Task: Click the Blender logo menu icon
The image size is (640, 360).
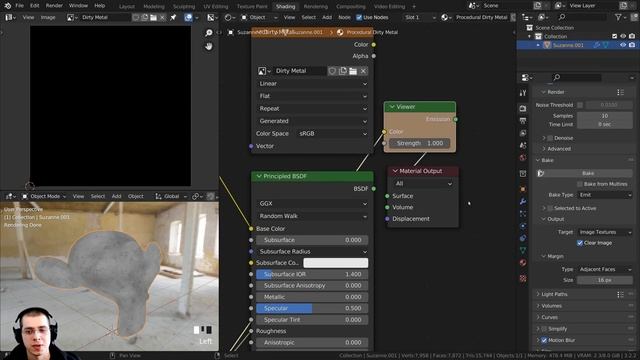Action: pyautogui.click(x=8, y=6)
